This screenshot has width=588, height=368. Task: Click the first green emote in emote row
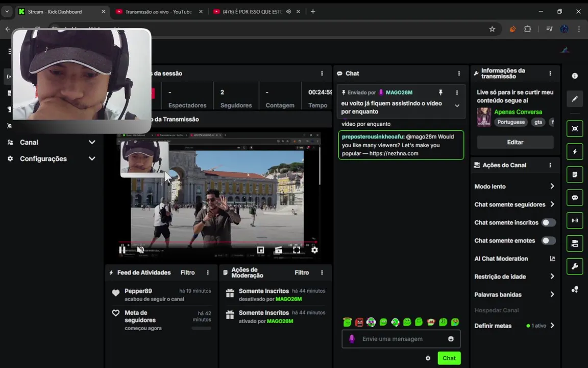click(347, 322)
